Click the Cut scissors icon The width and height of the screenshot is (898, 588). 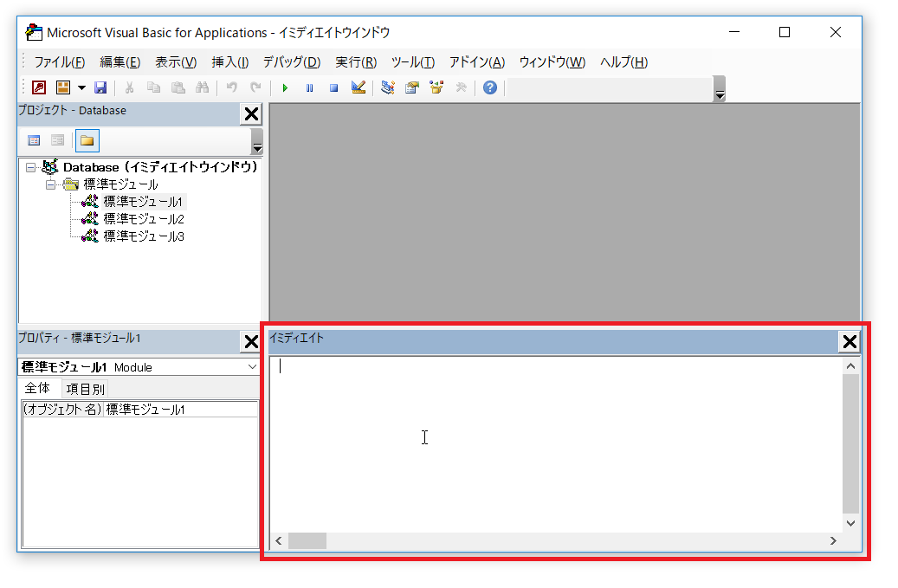coord(129,87)
